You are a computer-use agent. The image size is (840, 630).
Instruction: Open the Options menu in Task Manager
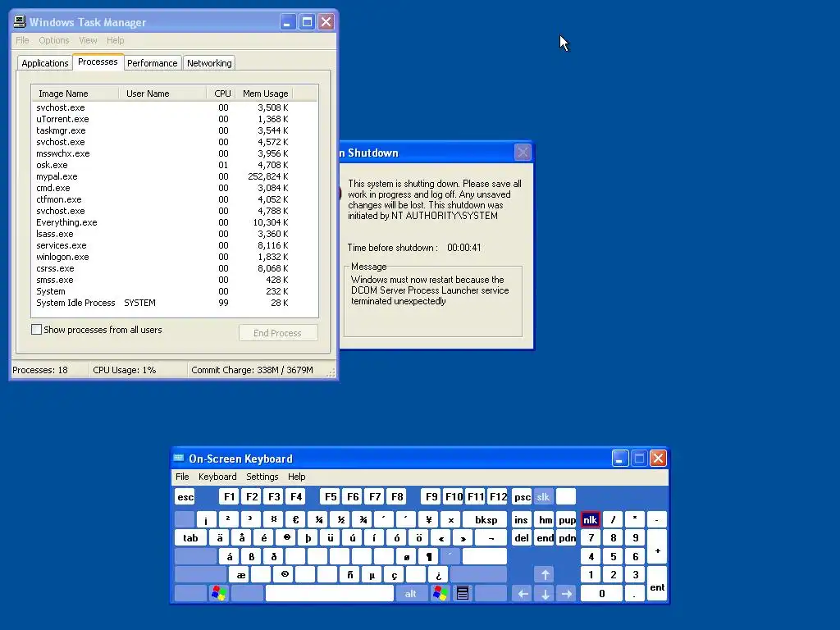pos(53,40)
